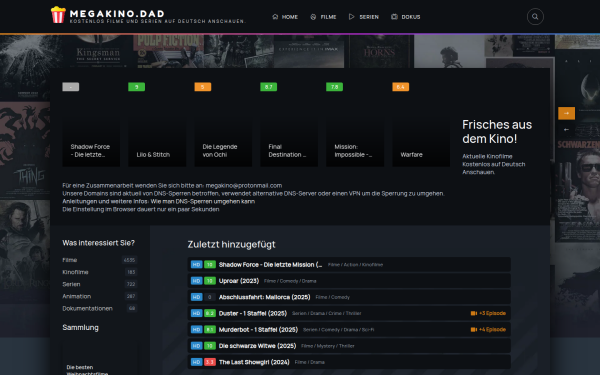Click the HD badge on Shadow Force row
The image size is (600, 375).
(197, 264)
